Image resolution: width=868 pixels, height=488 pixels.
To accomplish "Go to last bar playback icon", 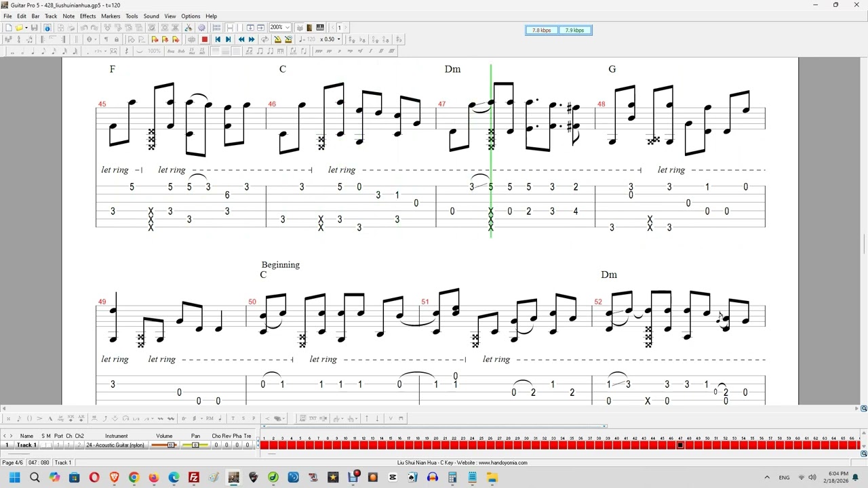I will [228, 39].
